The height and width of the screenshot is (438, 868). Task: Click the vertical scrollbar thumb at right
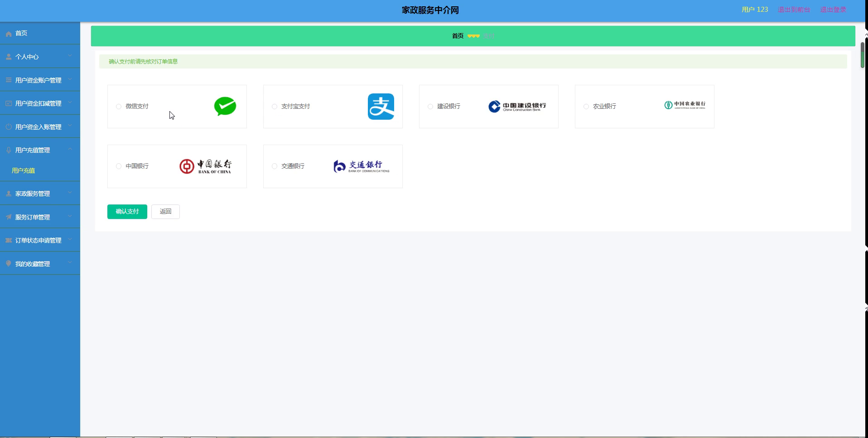pos(863,55)
